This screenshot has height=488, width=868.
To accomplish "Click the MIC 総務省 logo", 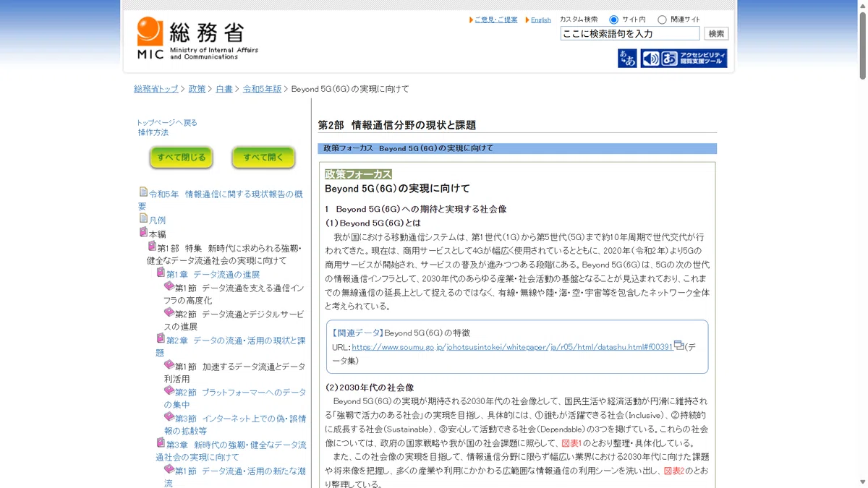I will coord(197,38).
